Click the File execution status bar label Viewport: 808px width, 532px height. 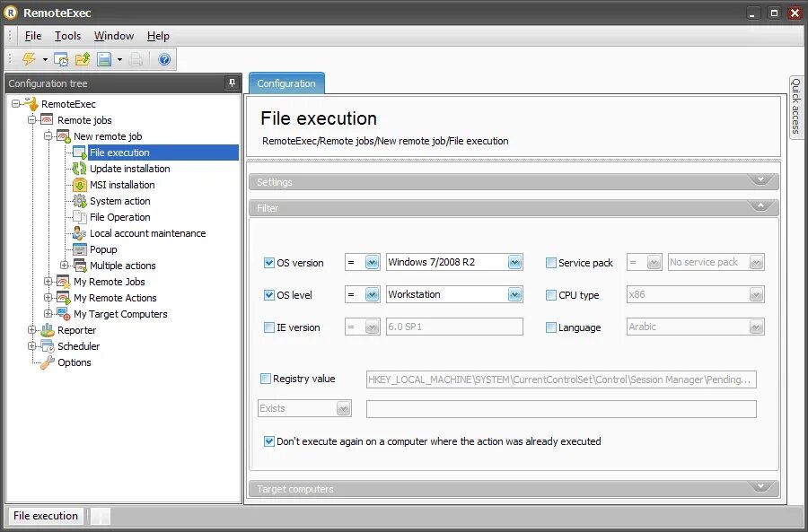tap(46, 516)
